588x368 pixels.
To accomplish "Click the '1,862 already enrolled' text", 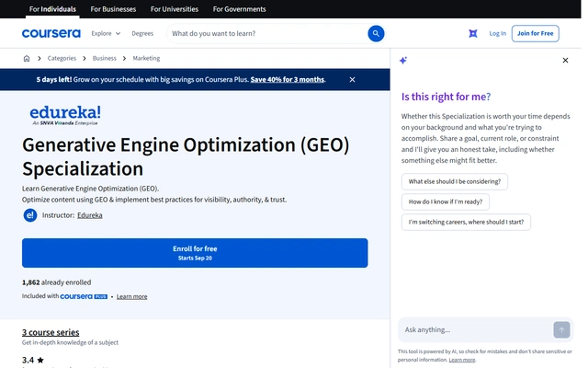I will tap(56, 282).
